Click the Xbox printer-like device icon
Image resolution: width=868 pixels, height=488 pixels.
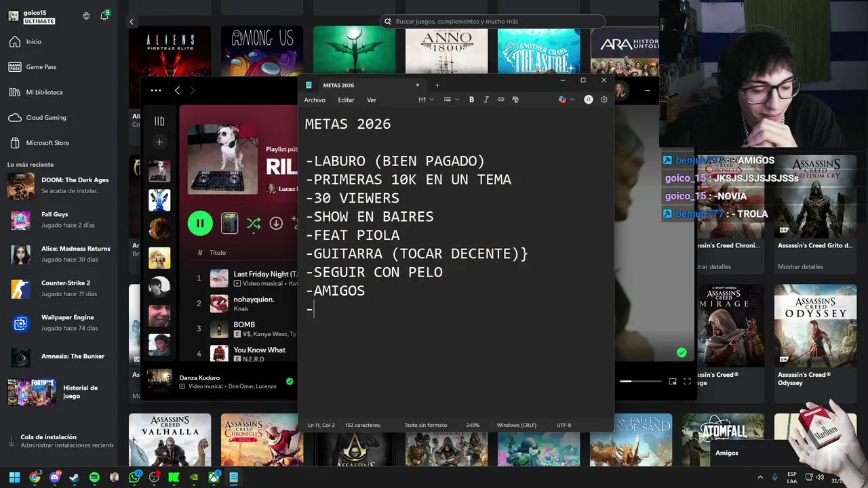coord(86,16)
